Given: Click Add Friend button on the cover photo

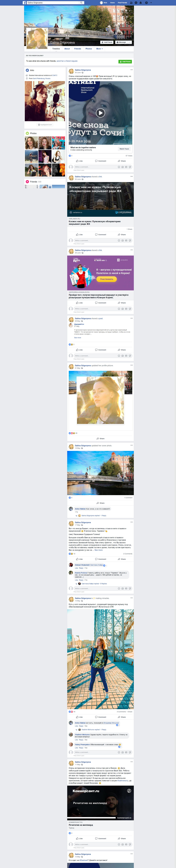Looking at the screenshot, I should coord(107,42).
